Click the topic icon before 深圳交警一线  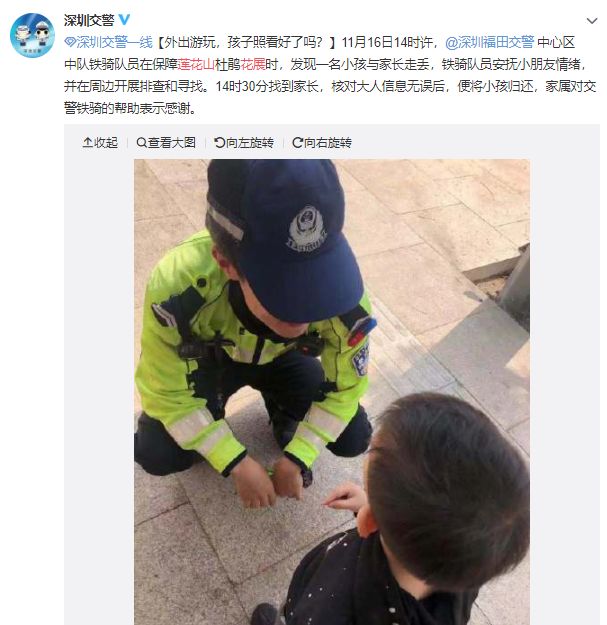click(70, 42)
